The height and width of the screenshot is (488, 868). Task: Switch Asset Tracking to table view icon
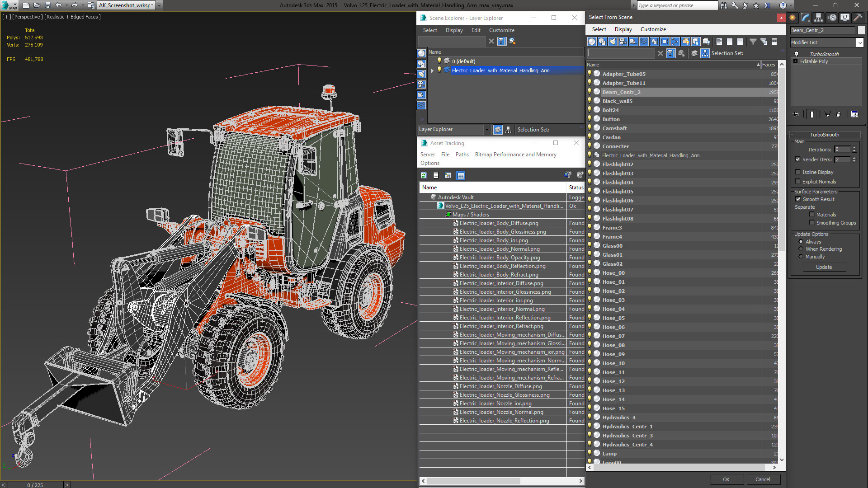pyautogui.click(x=460, y=175)
